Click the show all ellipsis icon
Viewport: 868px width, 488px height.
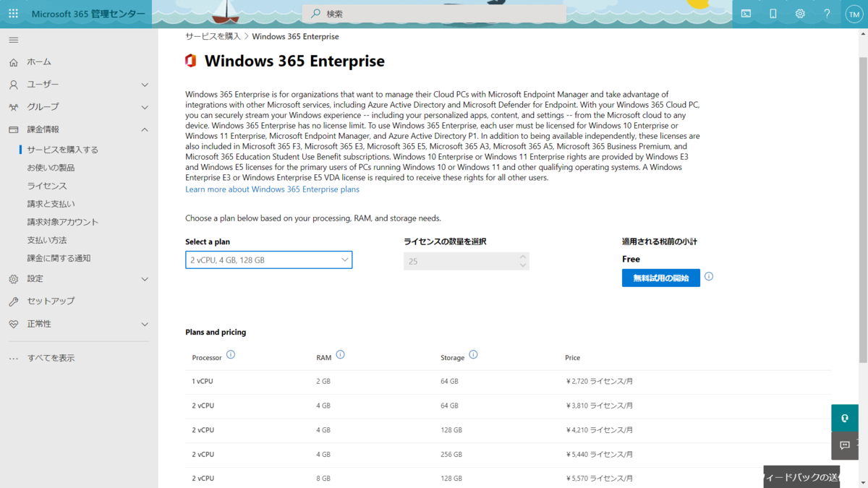coord(13,358)
